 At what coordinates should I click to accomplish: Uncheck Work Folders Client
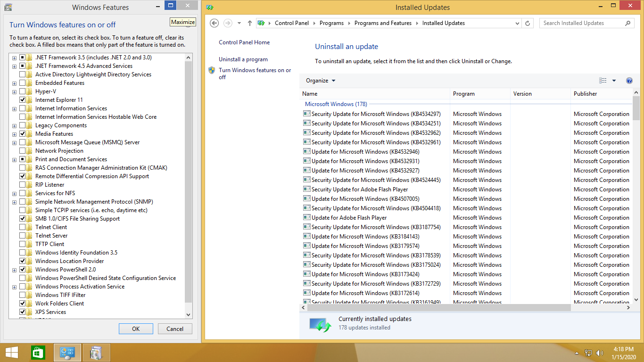point(23,304)
